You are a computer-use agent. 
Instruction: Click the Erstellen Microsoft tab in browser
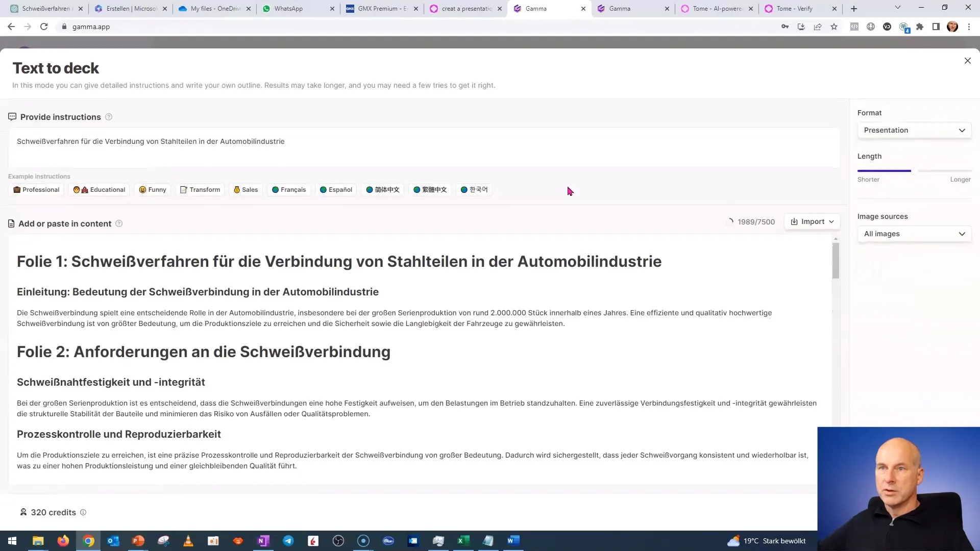(128, 8)
